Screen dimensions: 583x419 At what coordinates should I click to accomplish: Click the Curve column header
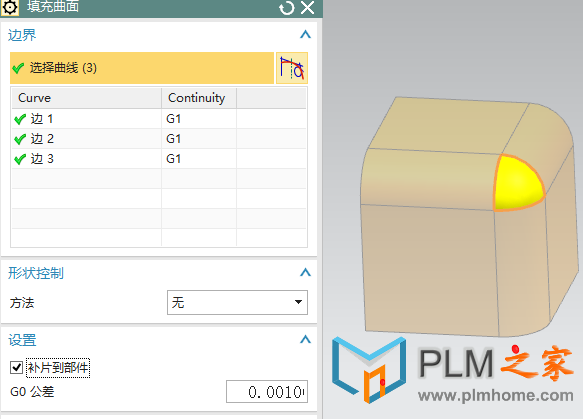pyautogui.click(x=86, y=98)
